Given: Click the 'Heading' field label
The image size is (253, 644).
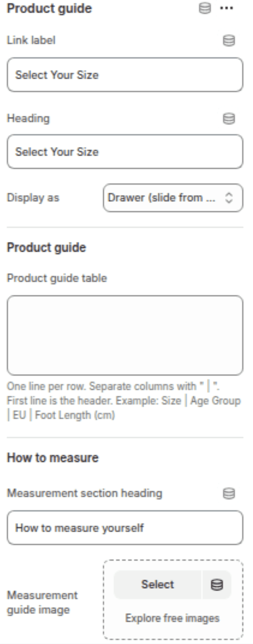Looking at the screenshot, I should tap(28, 119).
